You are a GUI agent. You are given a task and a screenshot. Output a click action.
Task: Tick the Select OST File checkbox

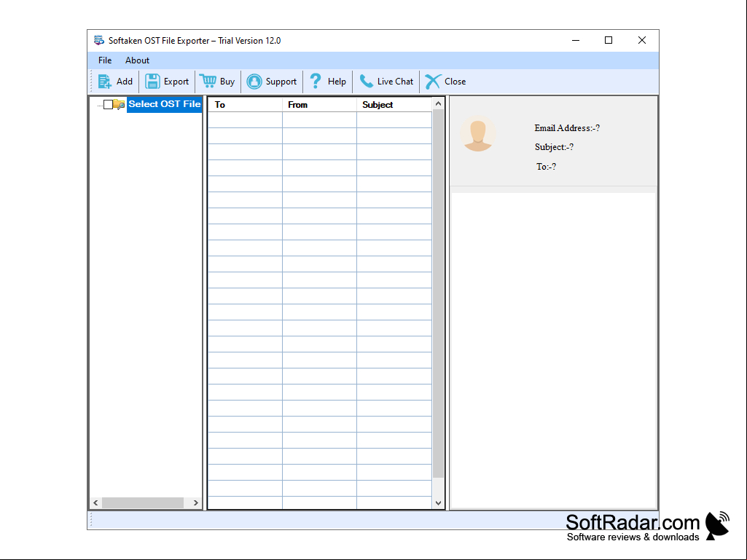pyautogui.click(x=108, y=104)
